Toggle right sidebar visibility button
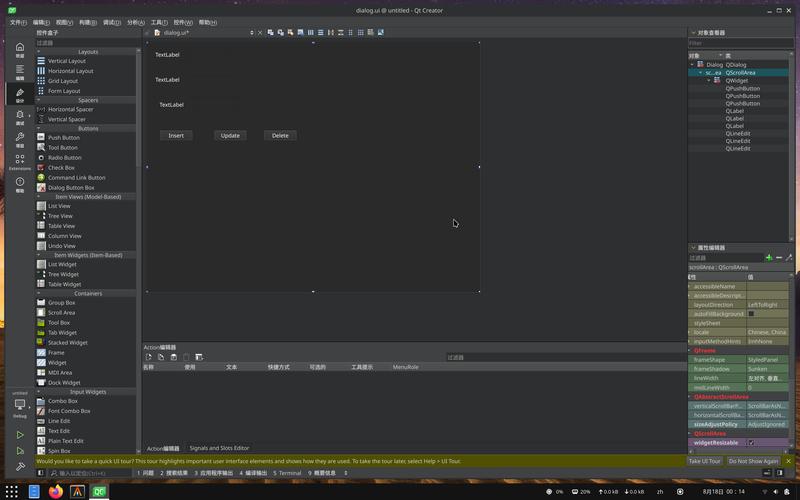 780,473
